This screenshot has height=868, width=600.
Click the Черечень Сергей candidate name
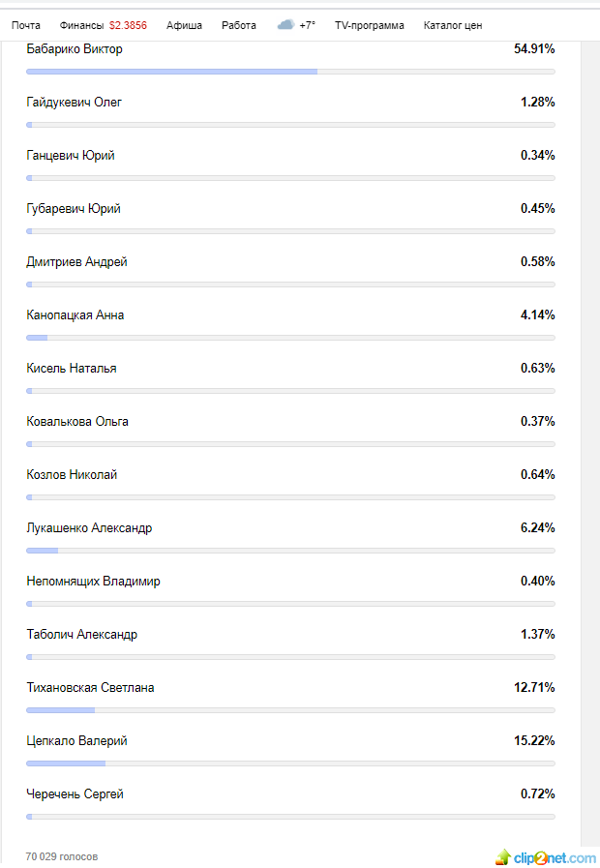tap(75, 794)
